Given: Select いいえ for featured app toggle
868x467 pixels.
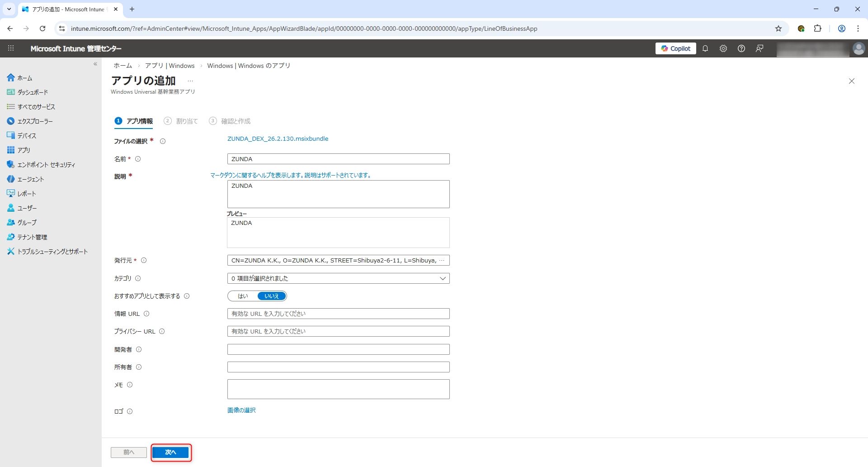Looking at the screenshot, I should coord(272,296).
